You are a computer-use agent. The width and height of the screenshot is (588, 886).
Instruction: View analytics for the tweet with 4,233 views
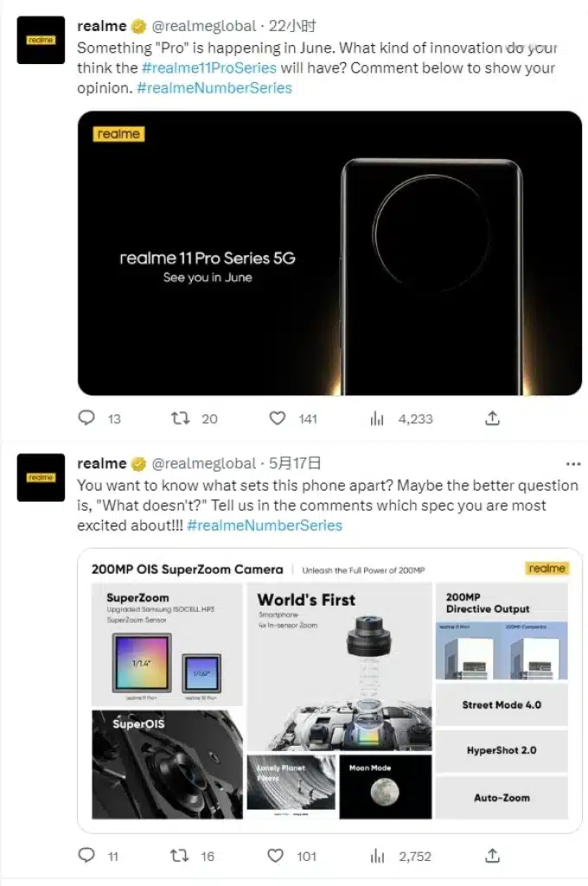(377, 419)
